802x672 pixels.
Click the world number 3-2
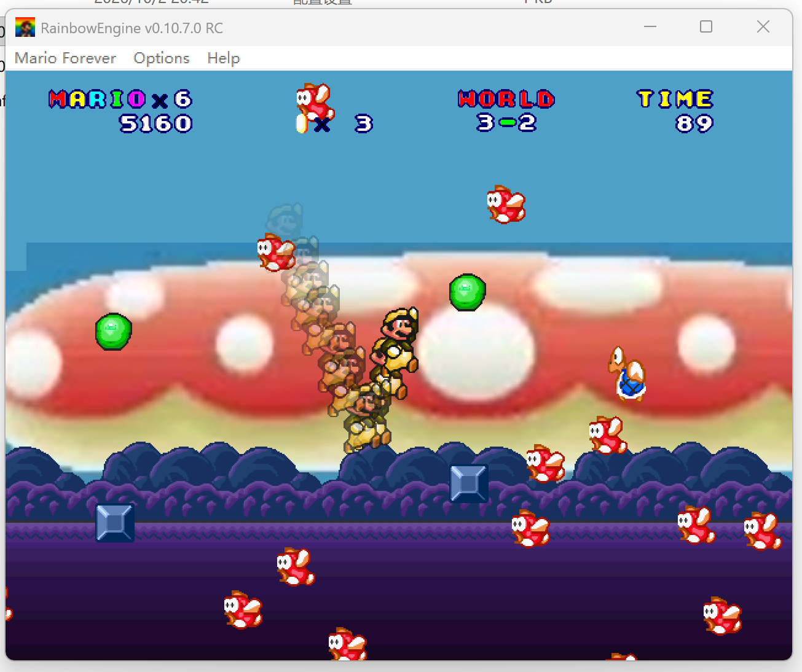pos(506,123)
